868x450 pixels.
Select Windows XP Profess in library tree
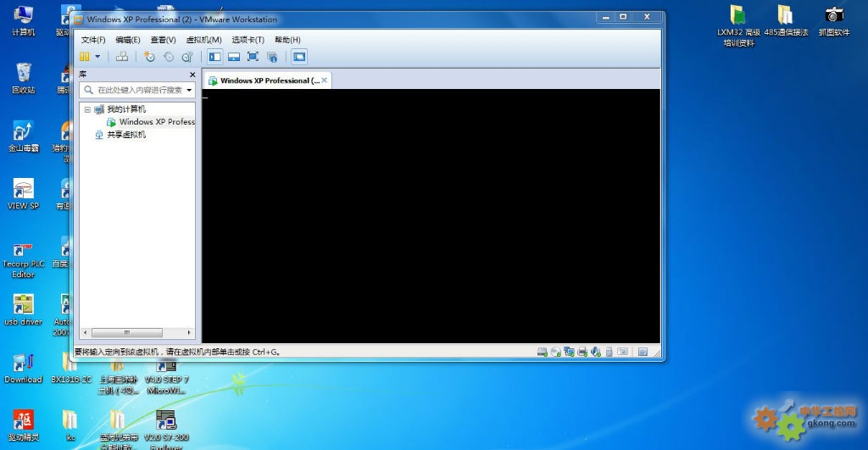coord(151,122)
